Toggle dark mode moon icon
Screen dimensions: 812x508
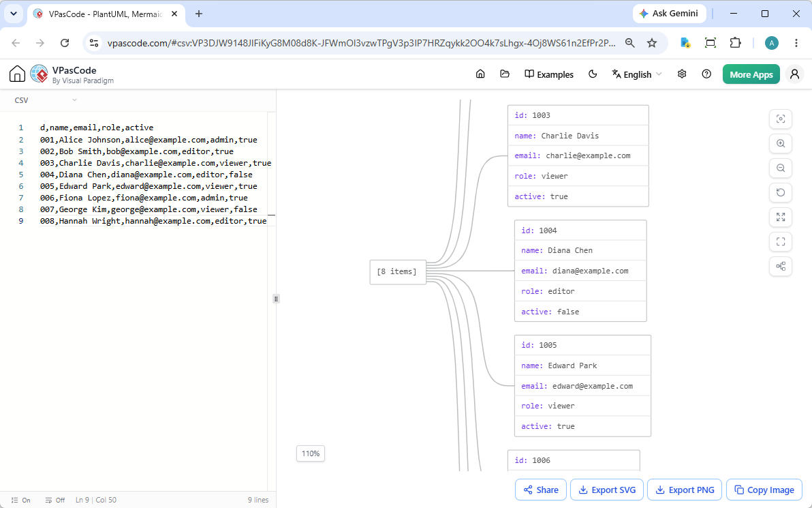(x=593, y=74)
